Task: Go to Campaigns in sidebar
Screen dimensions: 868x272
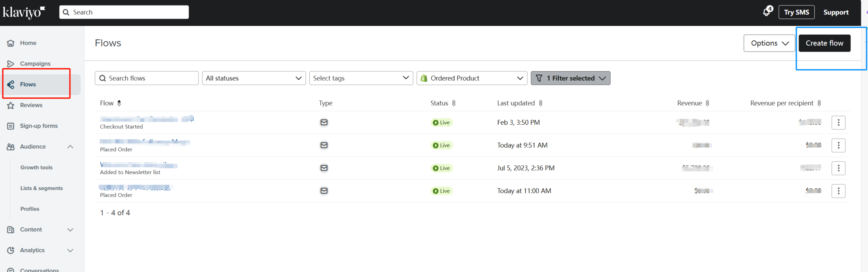Action: coord(35,64)
